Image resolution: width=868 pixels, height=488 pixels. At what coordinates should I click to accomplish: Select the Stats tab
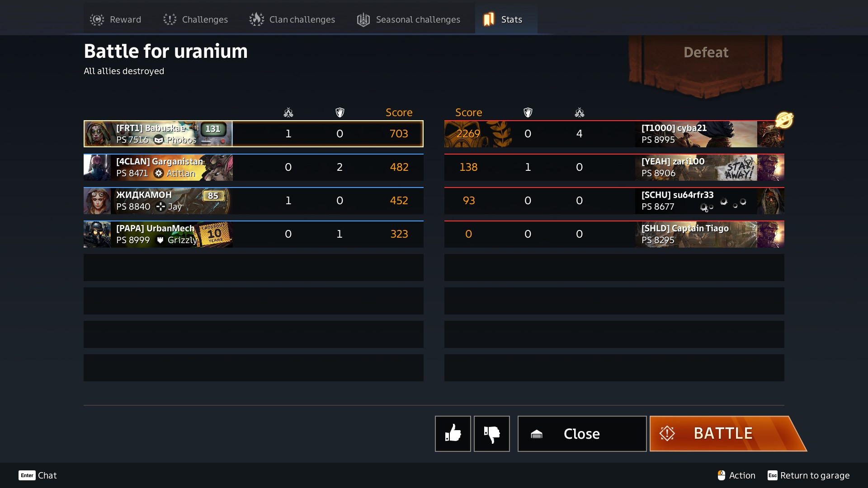[506, 19]
